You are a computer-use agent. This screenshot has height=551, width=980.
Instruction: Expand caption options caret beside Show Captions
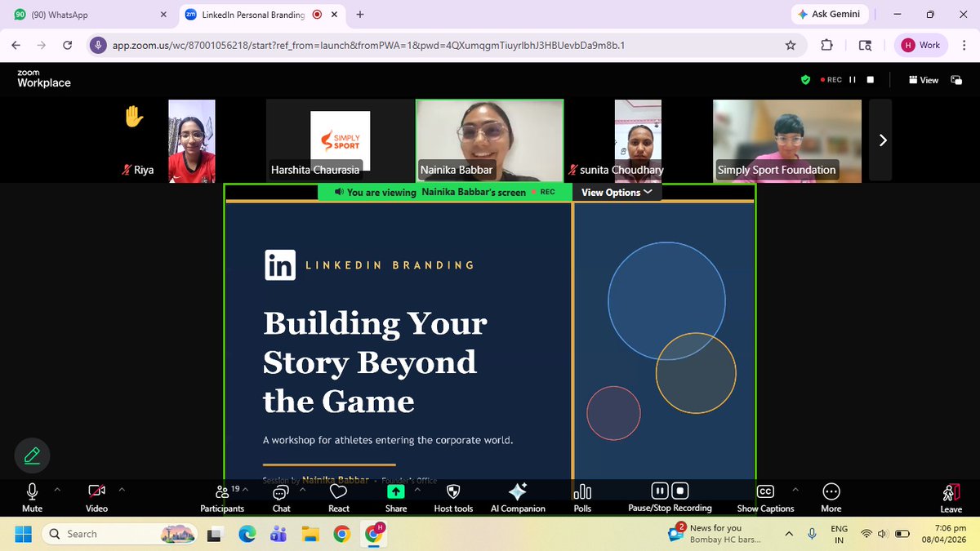(x=795, y=490)
